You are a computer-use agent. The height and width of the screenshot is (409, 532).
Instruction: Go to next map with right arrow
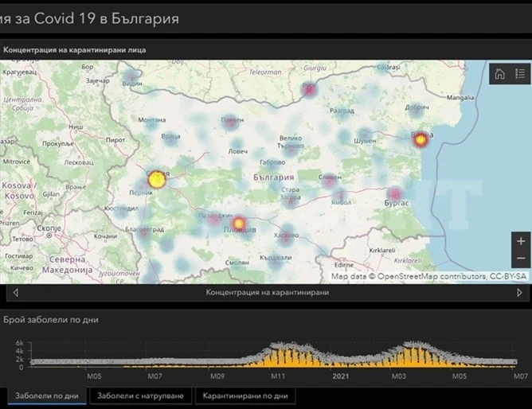click(519, 293)
